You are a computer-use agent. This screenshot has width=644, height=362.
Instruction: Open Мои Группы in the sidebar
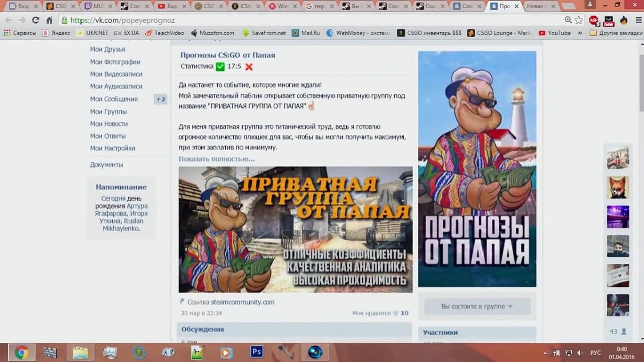[x=108, y=112]
